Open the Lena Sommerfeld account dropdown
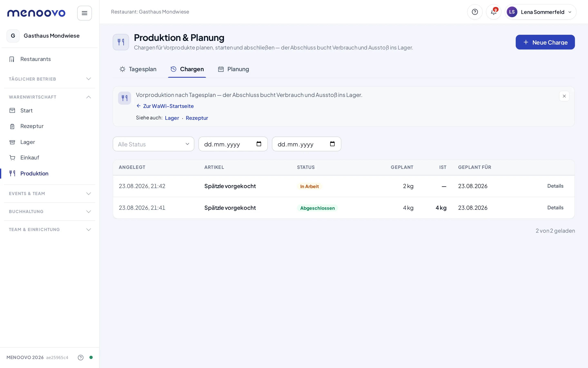This screenshot has height=368, width=588. (x=540, y=12)
